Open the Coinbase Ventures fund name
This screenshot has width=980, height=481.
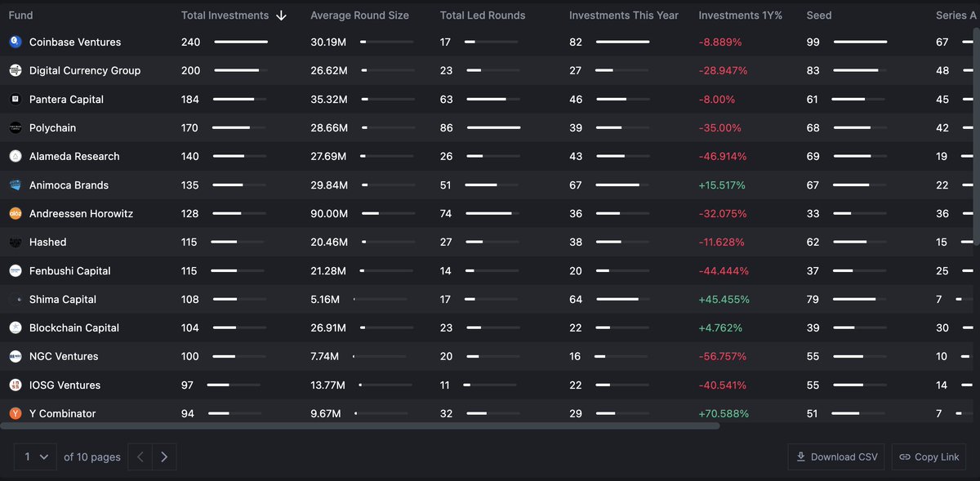[75, 42]
